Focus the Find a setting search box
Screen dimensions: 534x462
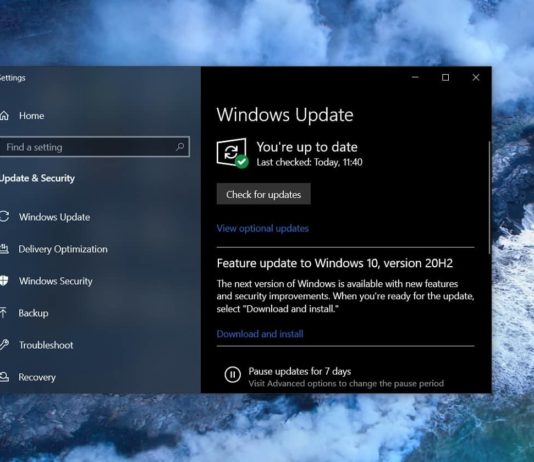pos(94,147)
